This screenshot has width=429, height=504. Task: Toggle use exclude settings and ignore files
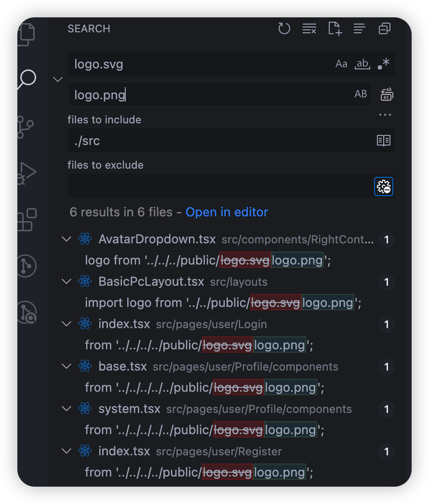tap(384, 186)
